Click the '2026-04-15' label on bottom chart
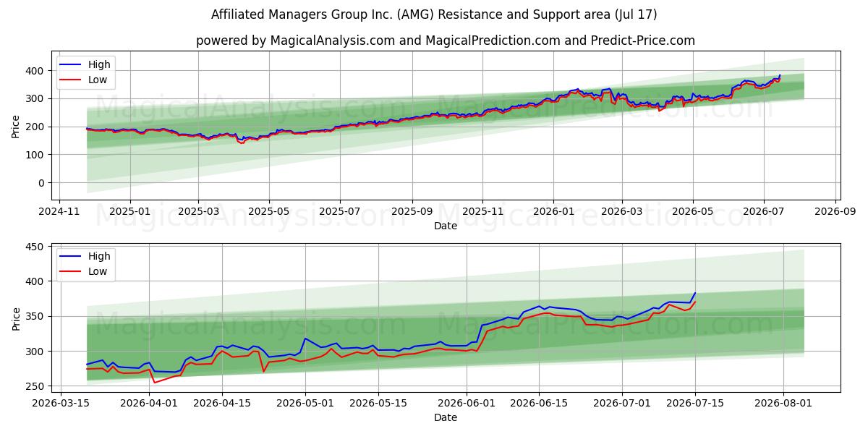Screen dimensions: 868x434 (x=222, y=404)
